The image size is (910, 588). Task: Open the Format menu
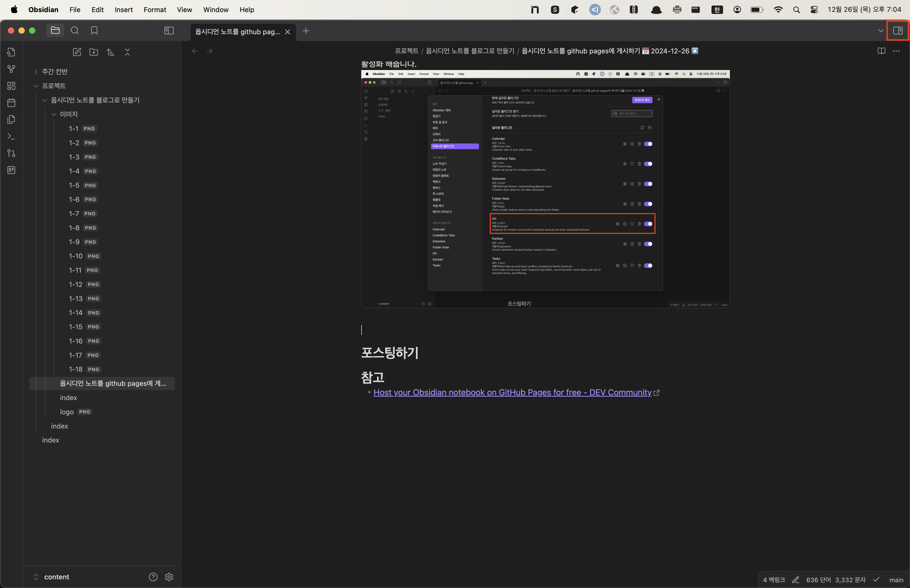(155, 9)
